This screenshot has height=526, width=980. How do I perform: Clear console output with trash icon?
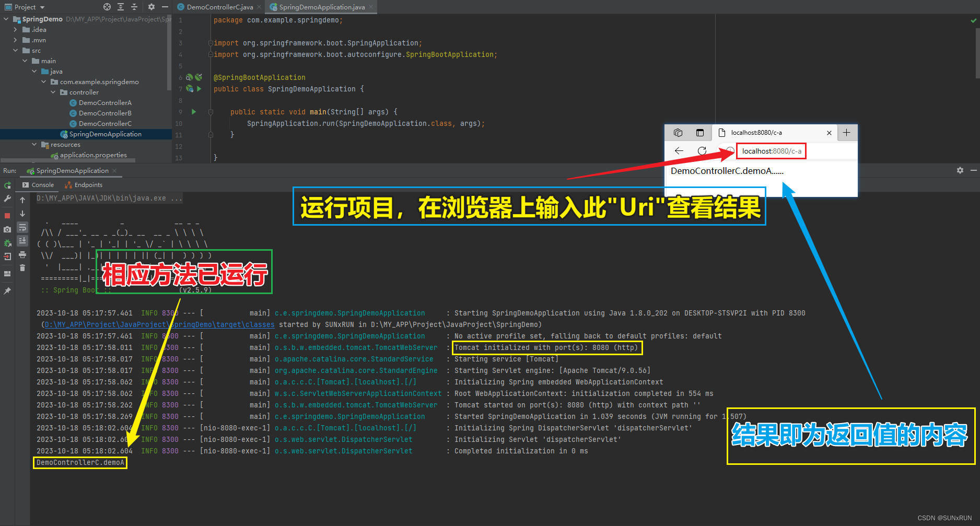click(x=22, y=268)
